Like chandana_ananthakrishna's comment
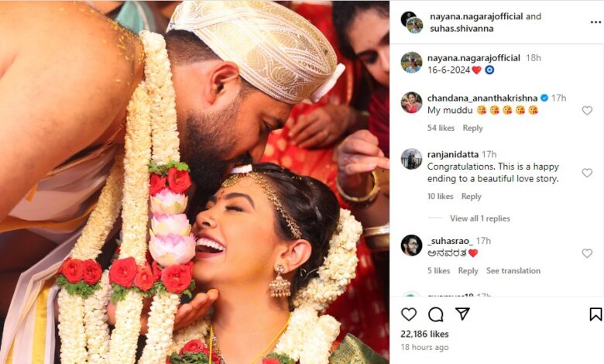604x364 pixels. pos(587,111)
